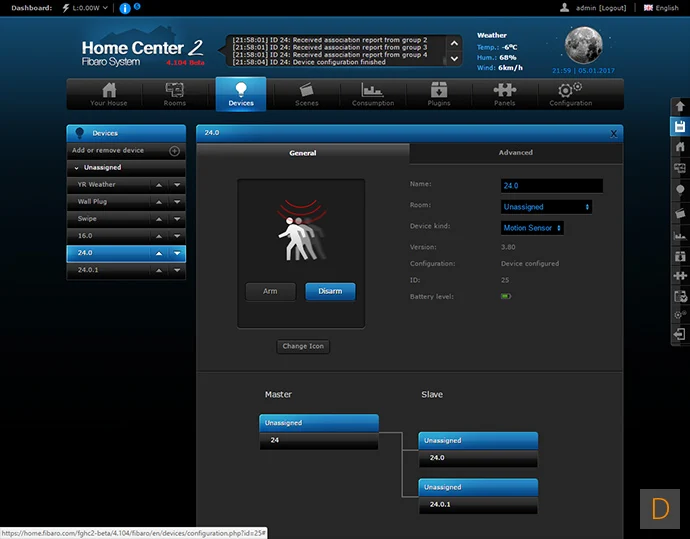
Task: Click the save floppy disk sidebar icon
Action: click(x=680, y=127)
